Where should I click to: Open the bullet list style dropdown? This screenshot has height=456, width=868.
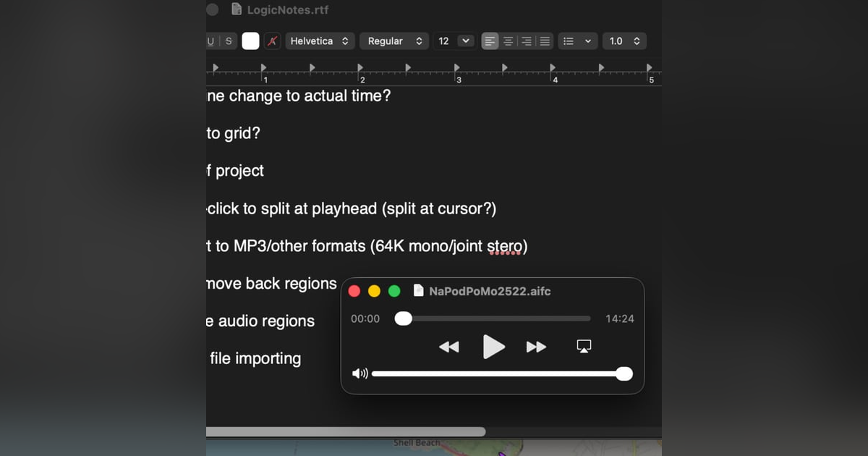tap(576, 41)
